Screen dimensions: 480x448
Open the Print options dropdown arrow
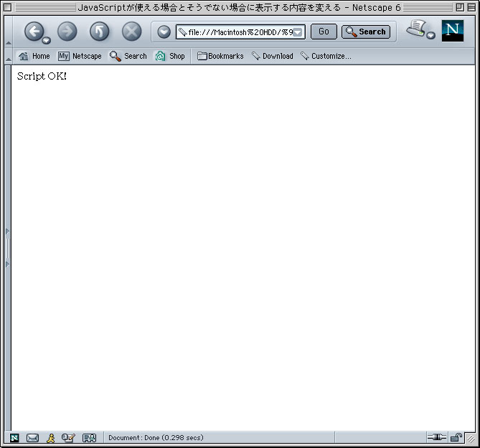[x=430, y=35]
